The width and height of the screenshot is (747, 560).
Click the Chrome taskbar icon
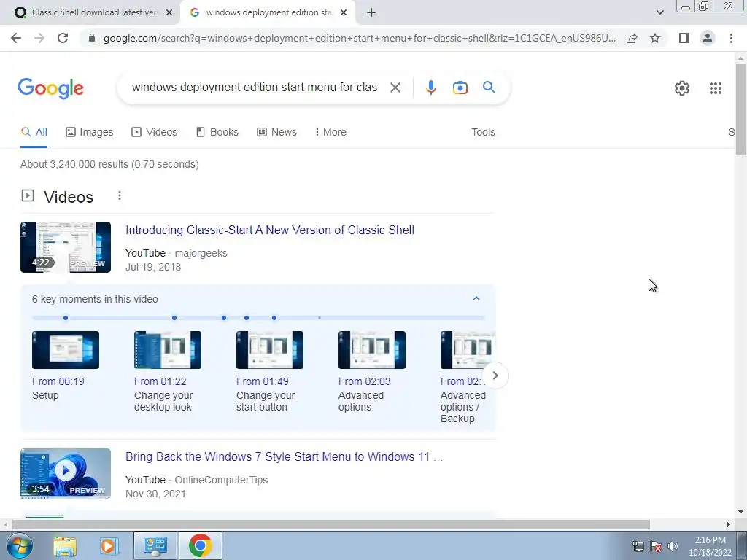201,545
